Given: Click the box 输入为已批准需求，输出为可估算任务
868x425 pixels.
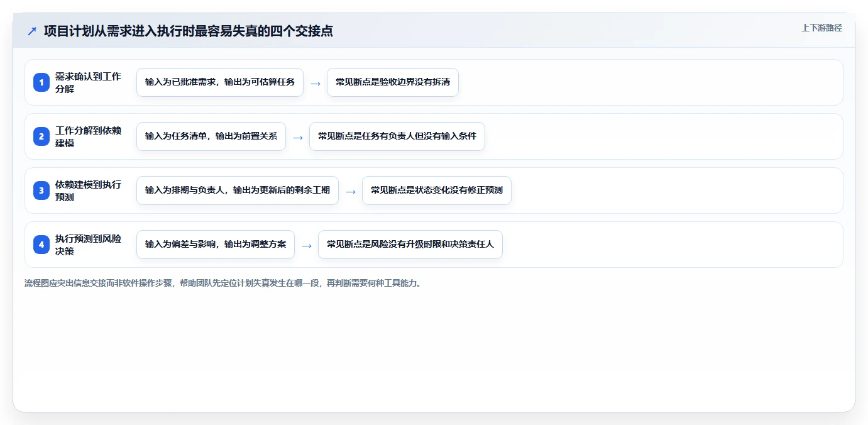Looking at the screenshot, I should 220,82.
